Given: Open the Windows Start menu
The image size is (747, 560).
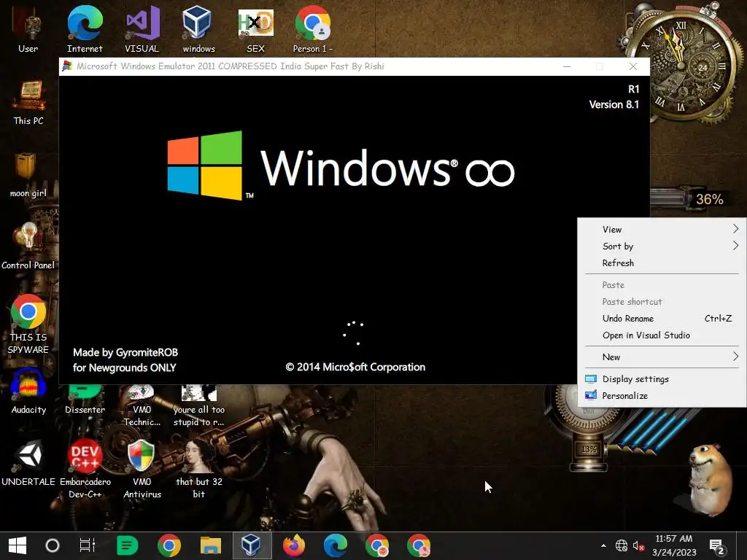Looking at the screenshot, I should [x=18, y=545].
